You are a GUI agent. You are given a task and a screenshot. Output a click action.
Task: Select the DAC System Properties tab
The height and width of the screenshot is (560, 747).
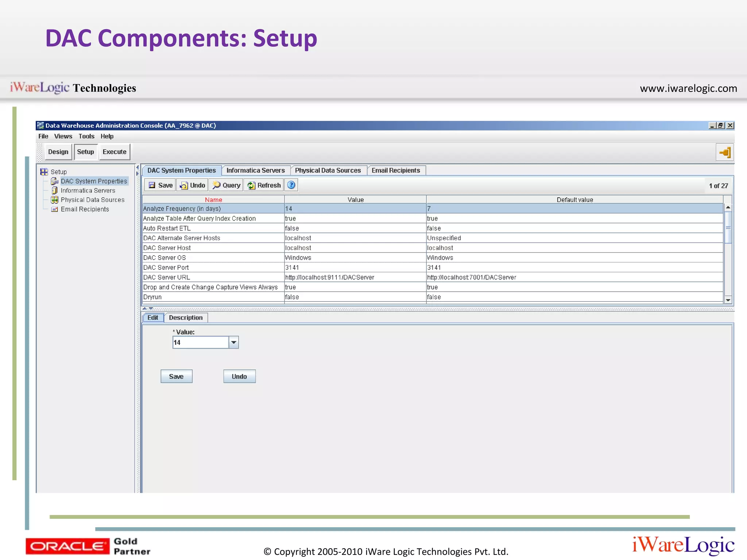coord(181,170)
